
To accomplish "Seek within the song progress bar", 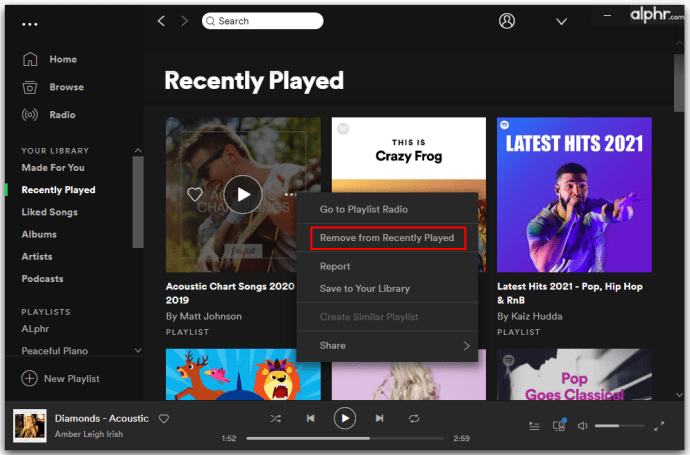I will tap(345, 438).
